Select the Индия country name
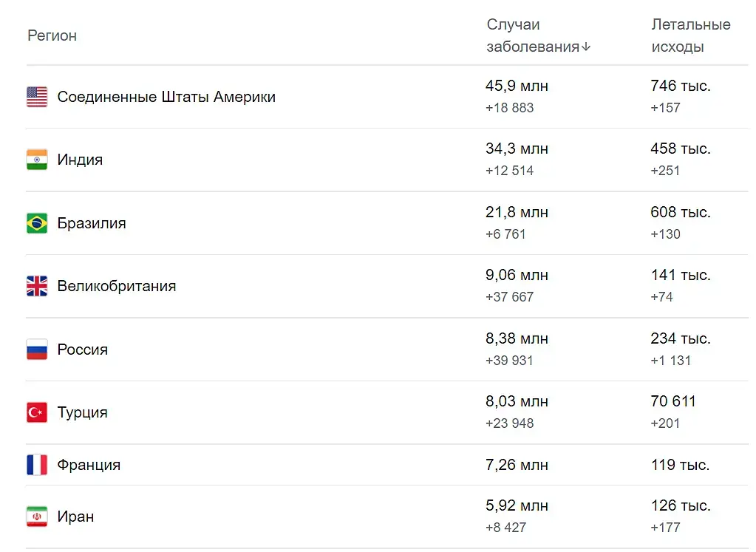 (80, 160)
